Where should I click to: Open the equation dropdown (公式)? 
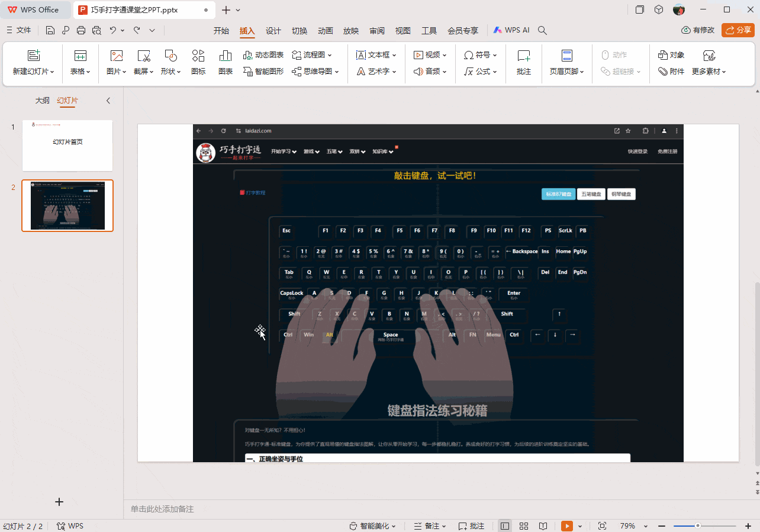pos(480,72)
